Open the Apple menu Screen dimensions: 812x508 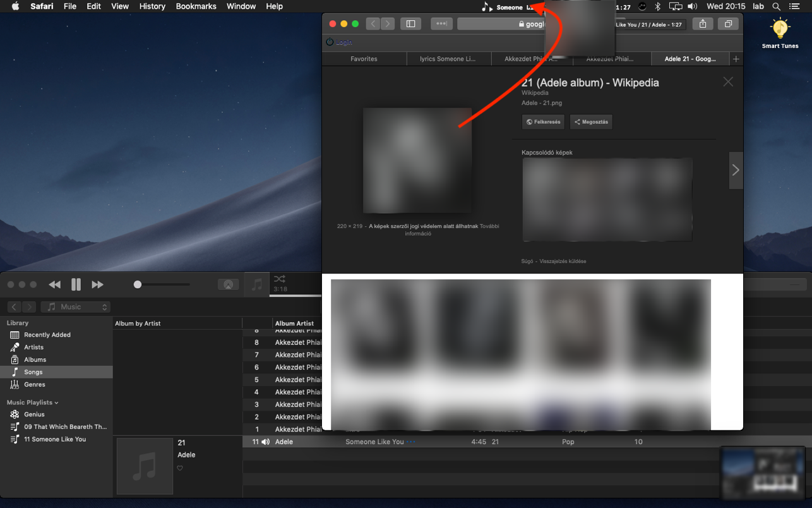[15, 6]
